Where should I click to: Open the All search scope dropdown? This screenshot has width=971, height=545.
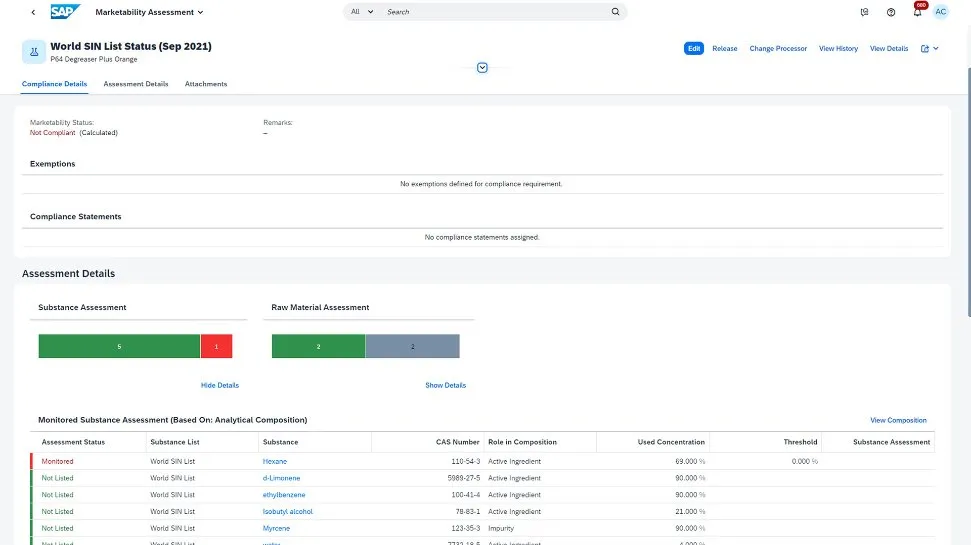[x=362, y=12]
